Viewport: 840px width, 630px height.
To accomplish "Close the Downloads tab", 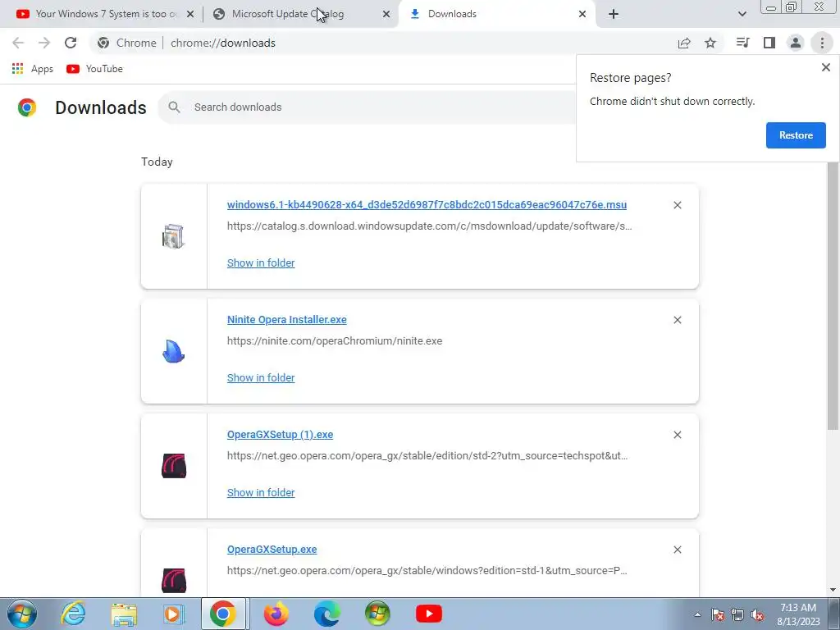I will (582, 15).
